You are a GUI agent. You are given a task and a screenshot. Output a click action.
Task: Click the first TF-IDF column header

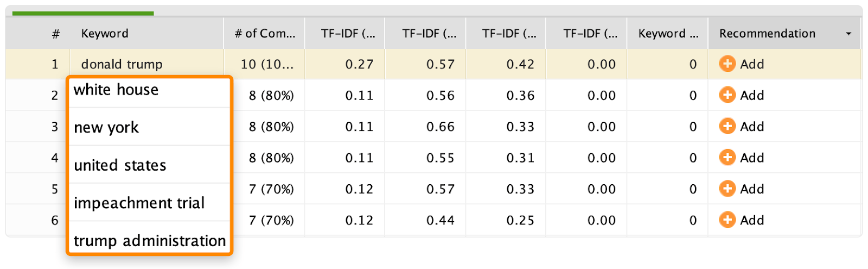pyautogui.click(x=348, y=34)
